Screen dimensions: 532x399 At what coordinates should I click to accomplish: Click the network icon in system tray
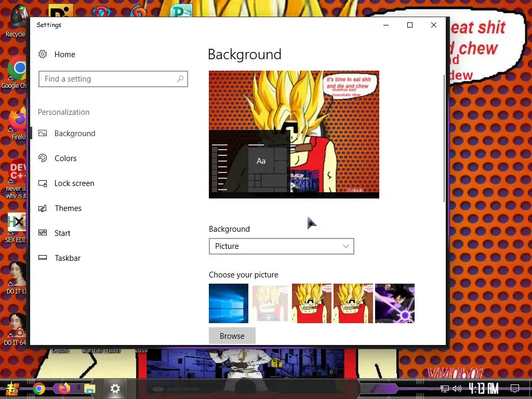point(445,389)
